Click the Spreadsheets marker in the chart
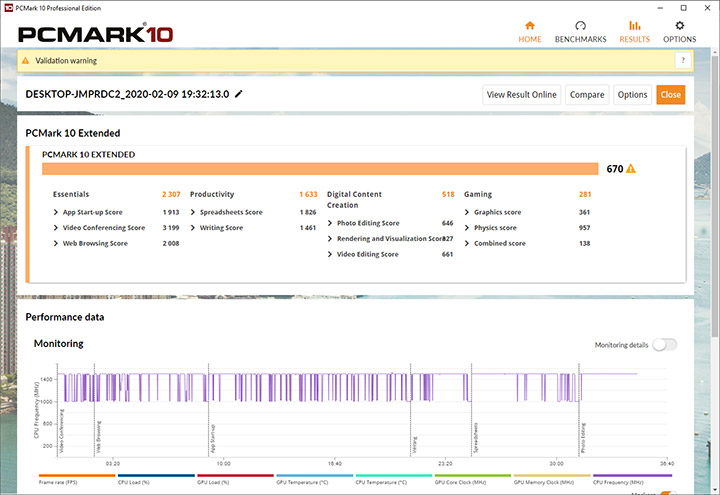720x495 pixels. click(476, 438)
